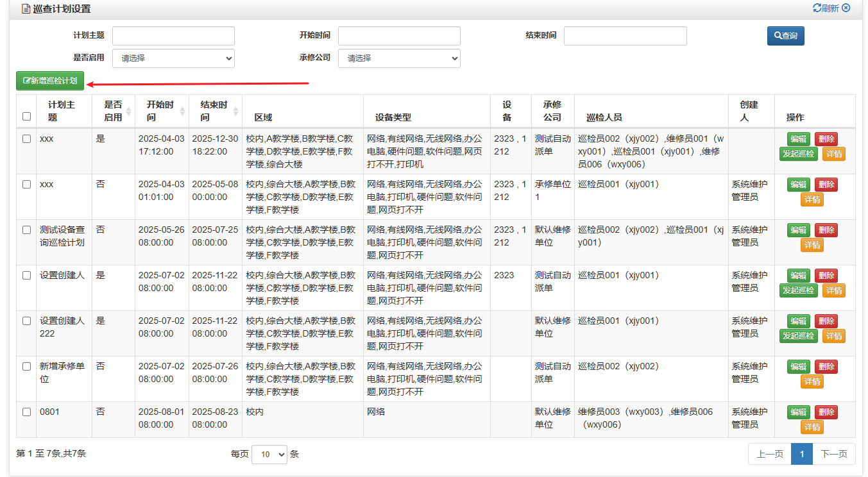
Task: Click the 上一页 pagination button
Action: coord(770,454)
